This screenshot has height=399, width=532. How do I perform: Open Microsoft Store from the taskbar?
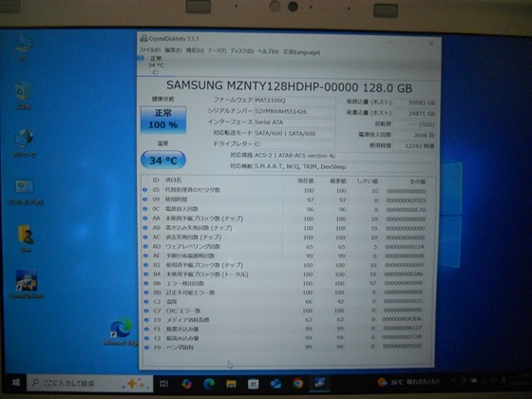click(253, 384)
